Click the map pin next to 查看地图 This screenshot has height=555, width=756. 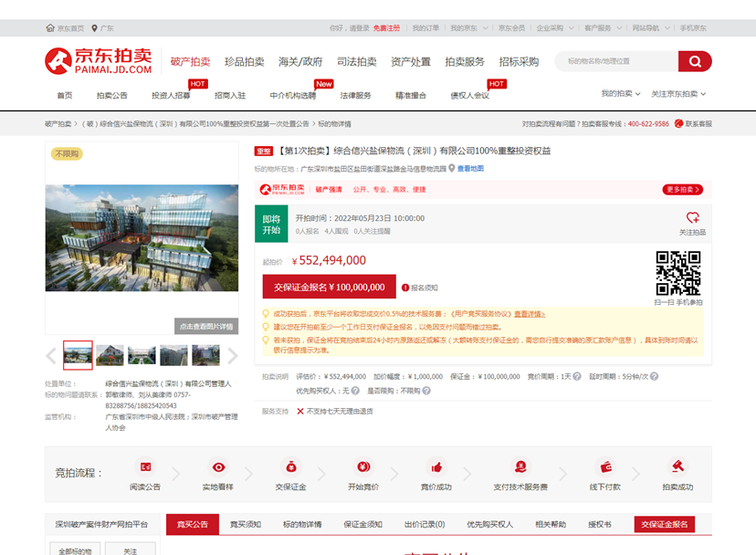[x=452, y=168]
